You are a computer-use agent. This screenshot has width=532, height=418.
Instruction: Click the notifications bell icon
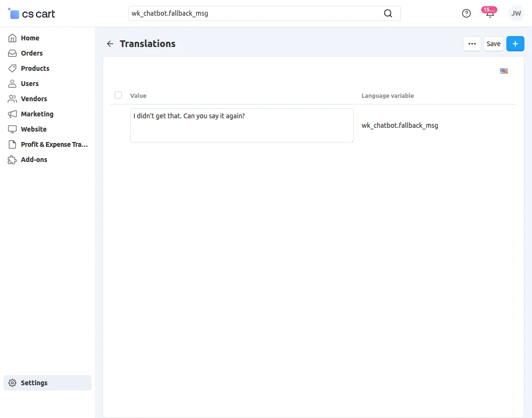pyautogui.click(x=489, y=14)
